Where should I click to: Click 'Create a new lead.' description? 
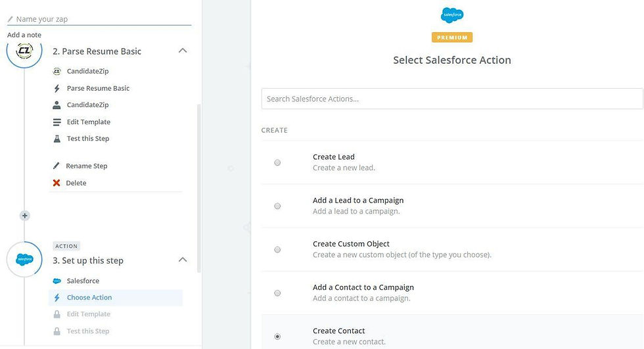tap(344, 168)
